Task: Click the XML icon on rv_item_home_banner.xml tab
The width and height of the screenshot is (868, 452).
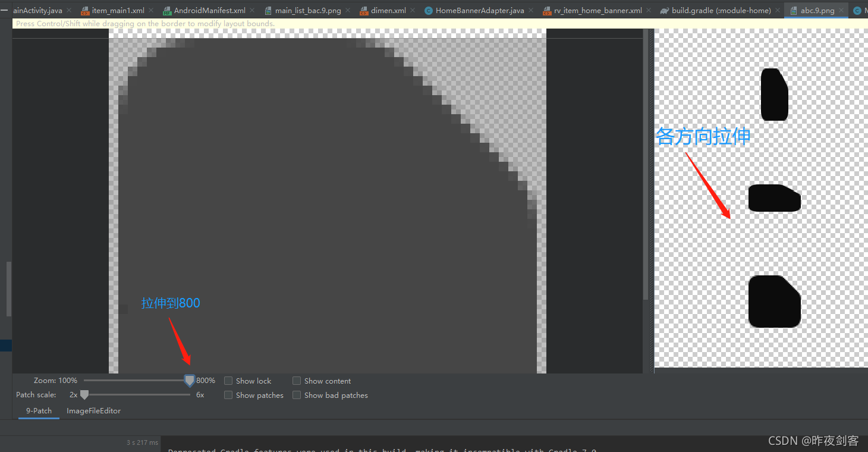Action: pyautogui.click(x=547, y=10)
